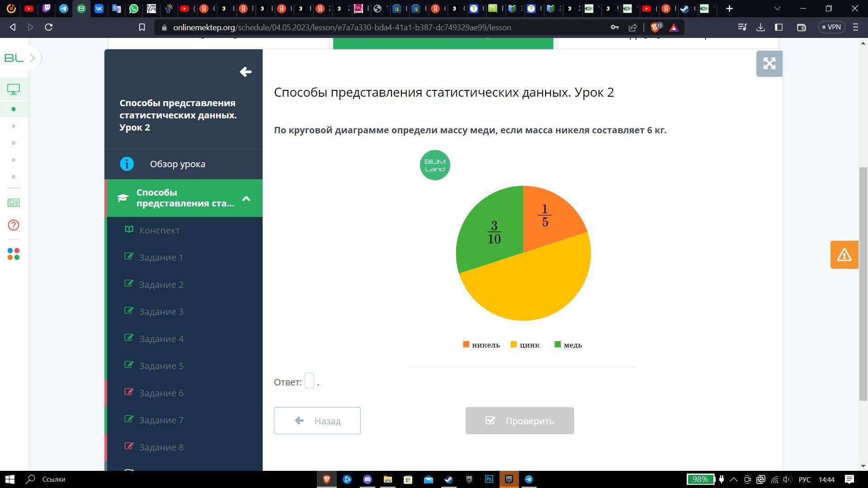868x488 pixels.
Task: Click the four colored dots apps icon
Action: coord(14,254)
